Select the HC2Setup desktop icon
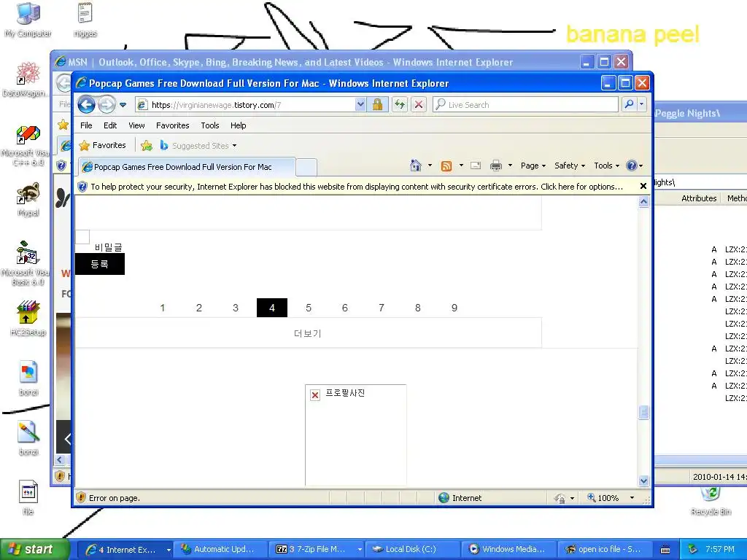 tap(28, 318)
